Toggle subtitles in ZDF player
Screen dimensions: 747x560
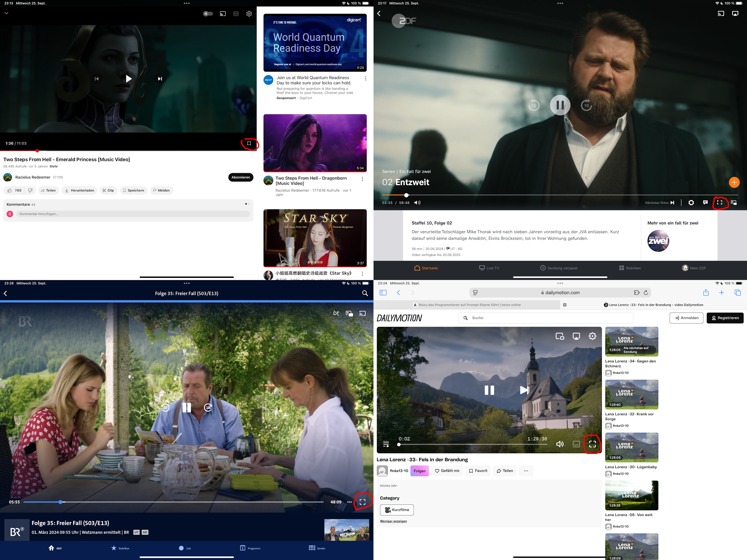coord(705,203)
